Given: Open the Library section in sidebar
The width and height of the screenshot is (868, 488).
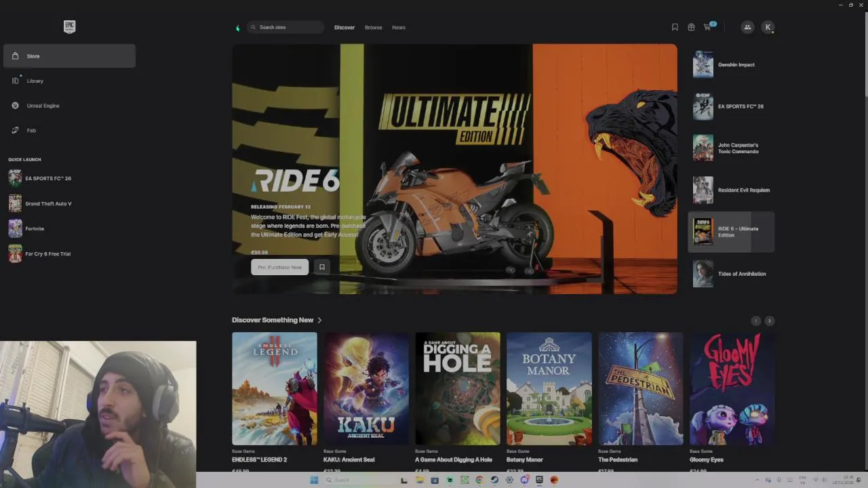Looking at the screenshot, I should (69, 81).
